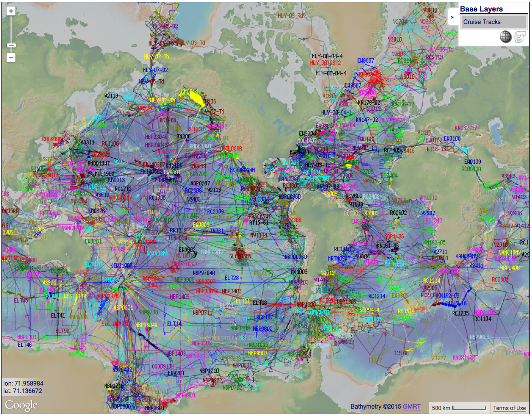The height and width of the screenshot is (416, 532).
Task: Collapse the Base Layers panel with the arrow
Action: tap(452, 18)
